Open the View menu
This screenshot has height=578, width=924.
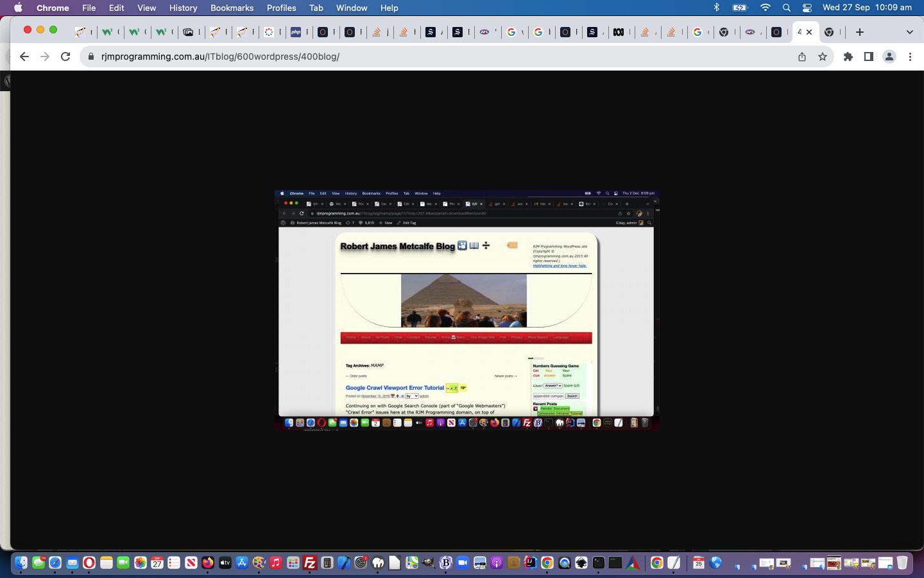point(146,8)
